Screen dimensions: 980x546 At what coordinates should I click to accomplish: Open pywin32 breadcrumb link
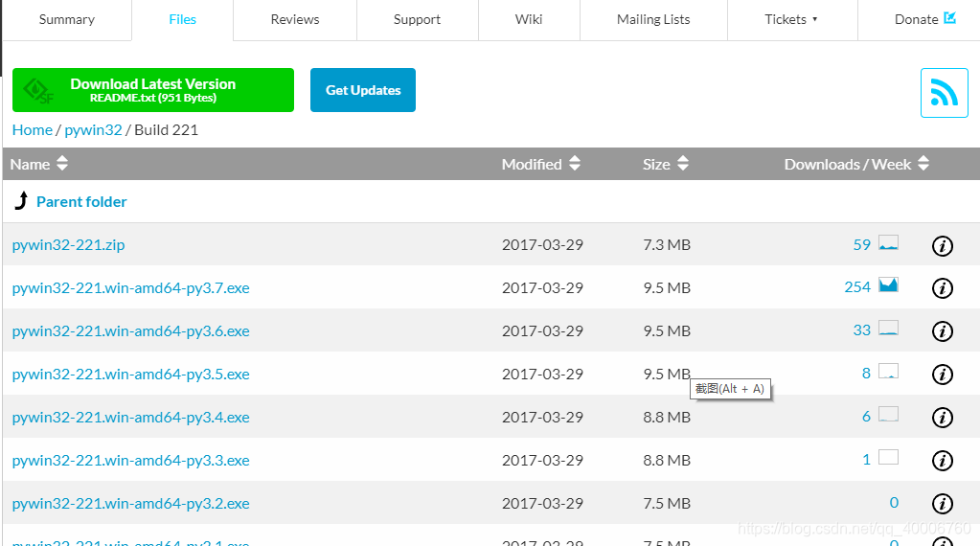click(93, 130)
